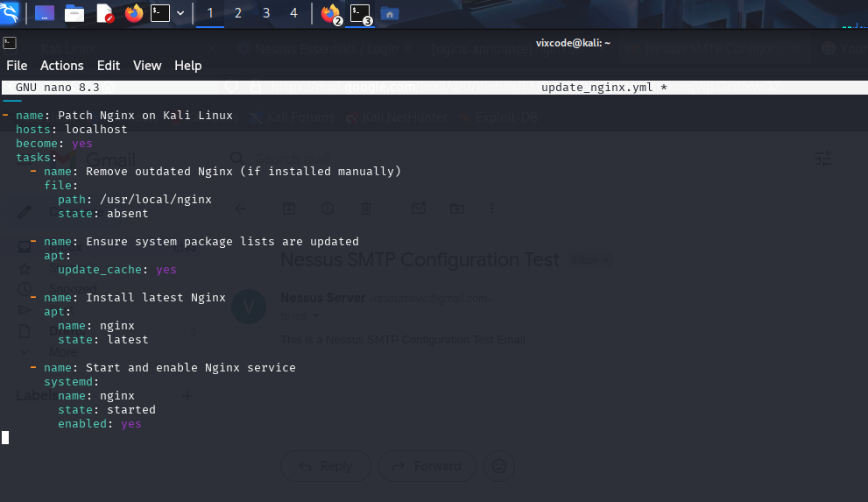868x502 pixels.
Task: Click the 'update_cache: yes' line
Action: point(116,270)
